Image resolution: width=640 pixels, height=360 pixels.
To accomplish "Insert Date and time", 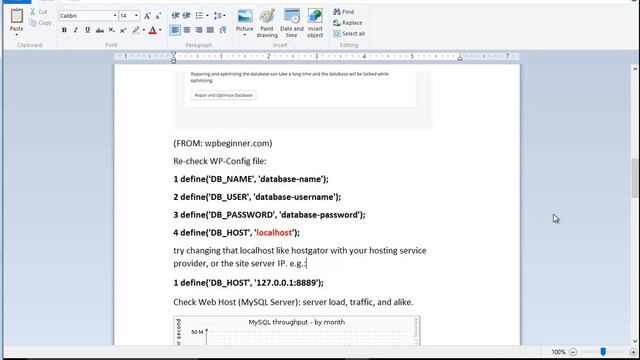I will click(x=291, y=23).
